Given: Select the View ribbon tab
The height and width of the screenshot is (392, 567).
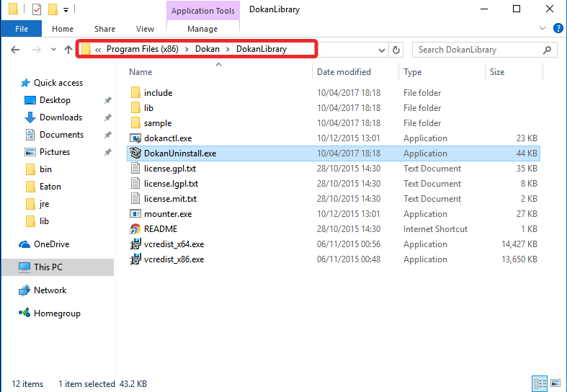Looking at the screenshot, I should 145,29.
